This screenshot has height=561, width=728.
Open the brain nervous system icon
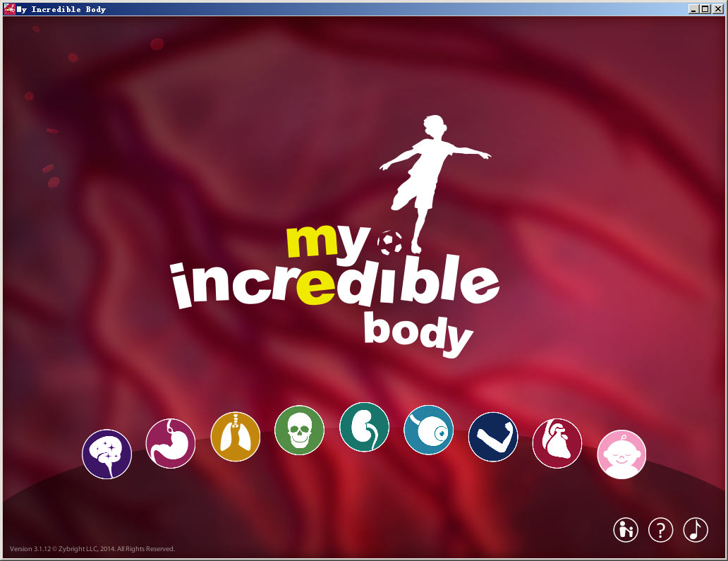(x=107, y=454)
